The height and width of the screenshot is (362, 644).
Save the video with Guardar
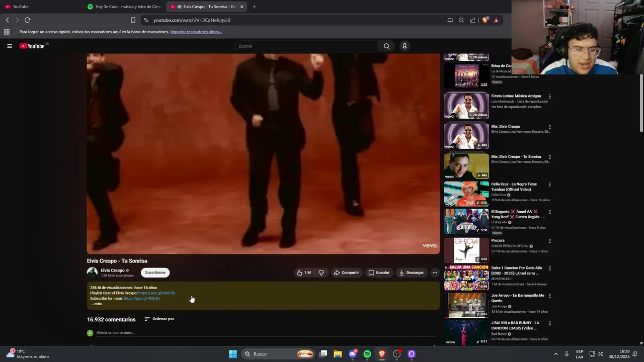(x=379, y=273)
